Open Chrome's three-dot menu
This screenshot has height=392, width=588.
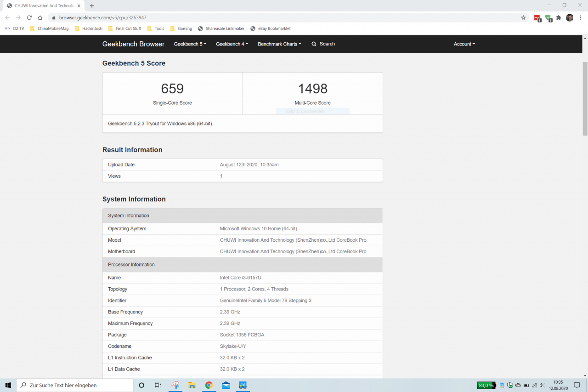coord(580,17)
